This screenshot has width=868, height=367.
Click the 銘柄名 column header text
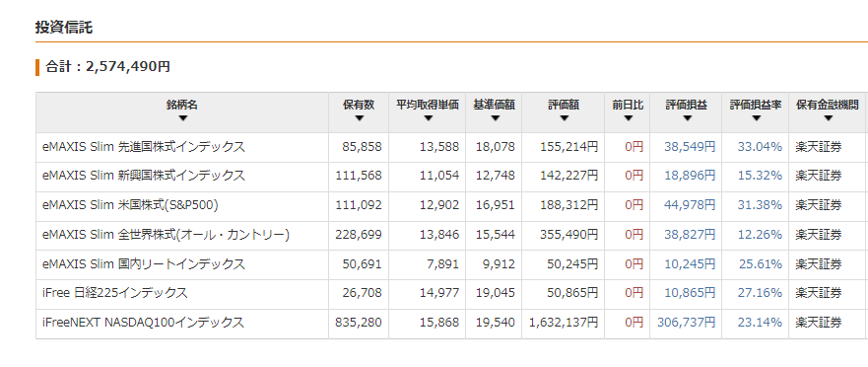[x=182, y=105]
